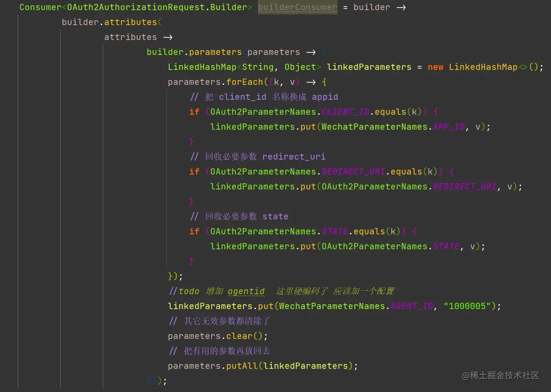551x392 pixels.
Task: Click builder.parameters method call
Action: click(x=194, y=52)
